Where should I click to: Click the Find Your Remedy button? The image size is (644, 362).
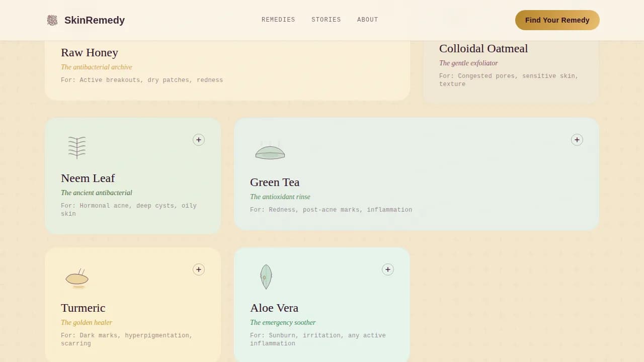[x=557, y=20]
